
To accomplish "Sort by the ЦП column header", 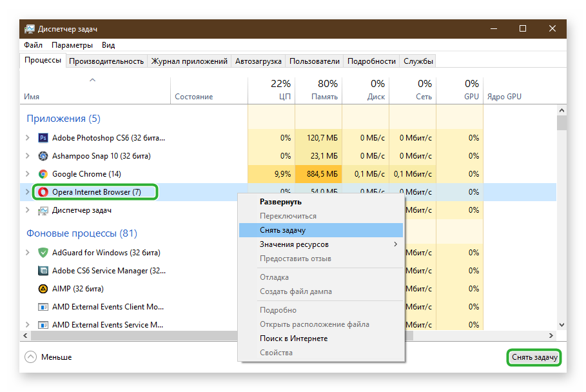I will [271, 90].
